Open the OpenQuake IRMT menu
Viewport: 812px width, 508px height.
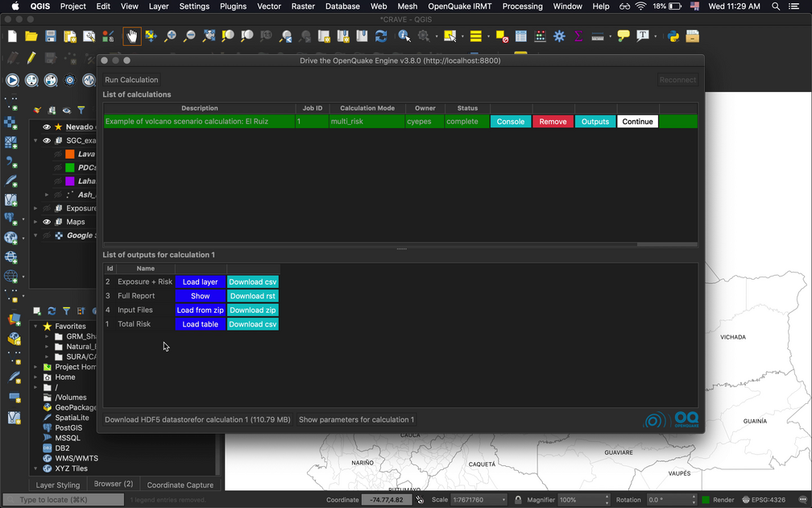coord(459,6)
